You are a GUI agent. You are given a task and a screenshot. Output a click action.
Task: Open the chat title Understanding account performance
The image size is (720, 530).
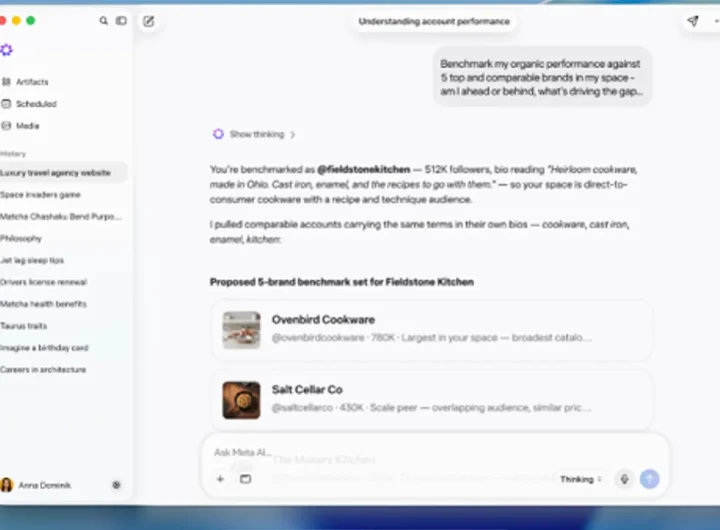pyautogui.click(x=434, y=21)
